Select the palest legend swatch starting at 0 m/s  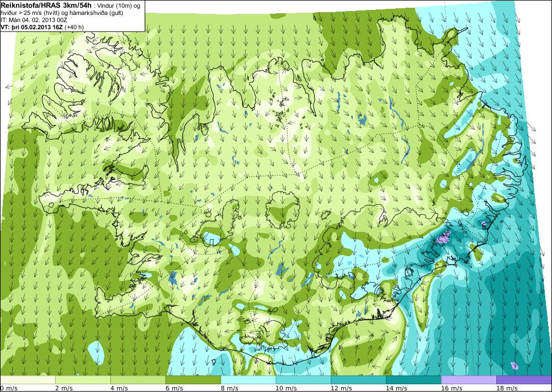click(28, 380)
